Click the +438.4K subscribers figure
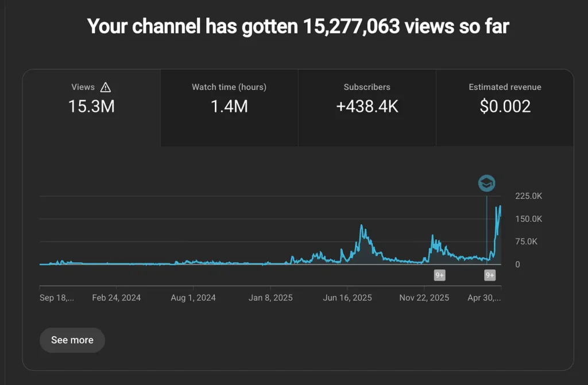588x385 pixels. (367, 107)
